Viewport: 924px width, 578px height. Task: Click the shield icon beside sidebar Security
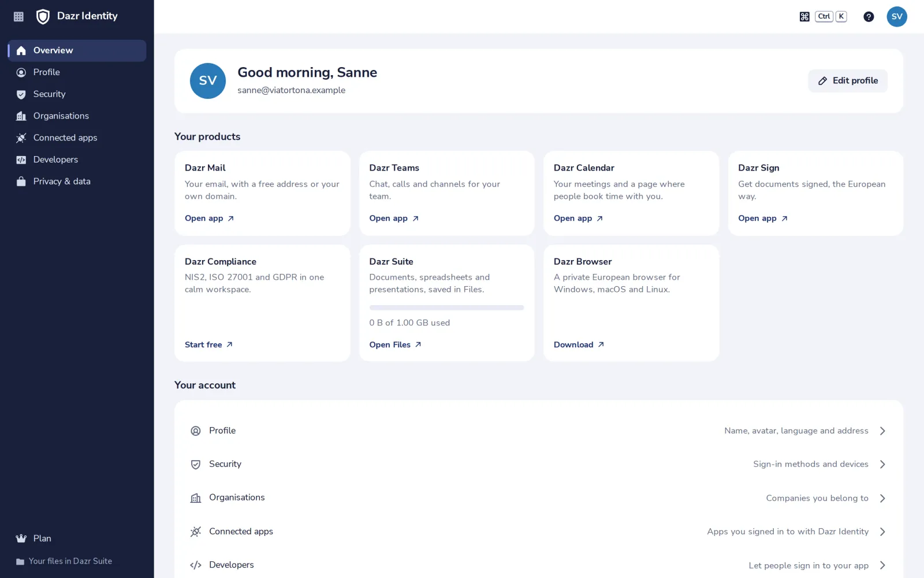(x=21, y=95)
